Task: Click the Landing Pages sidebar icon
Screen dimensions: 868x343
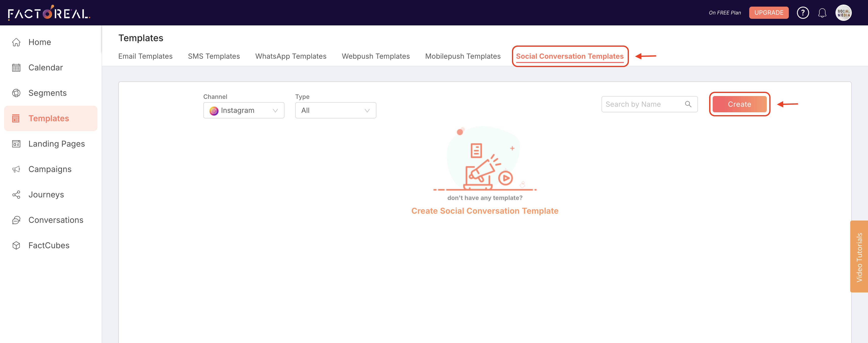Action: click(x=16, y=144)
